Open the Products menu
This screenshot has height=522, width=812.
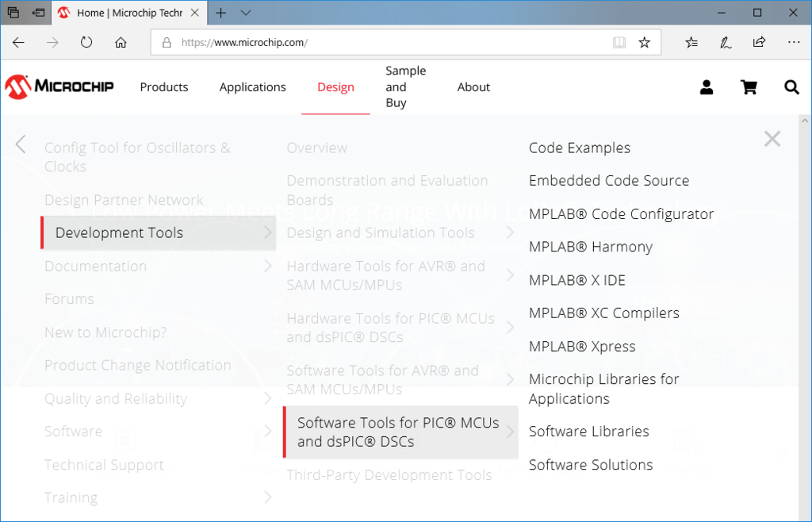(x=164, y=87)
